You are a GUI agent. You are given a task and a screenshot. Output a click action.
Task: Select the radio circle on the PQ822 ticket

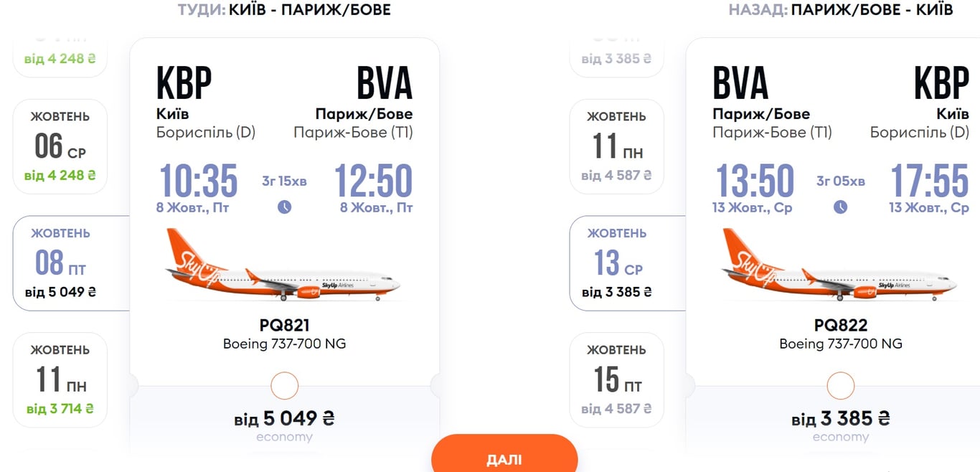pyautogui.click(x=840, y=386)
